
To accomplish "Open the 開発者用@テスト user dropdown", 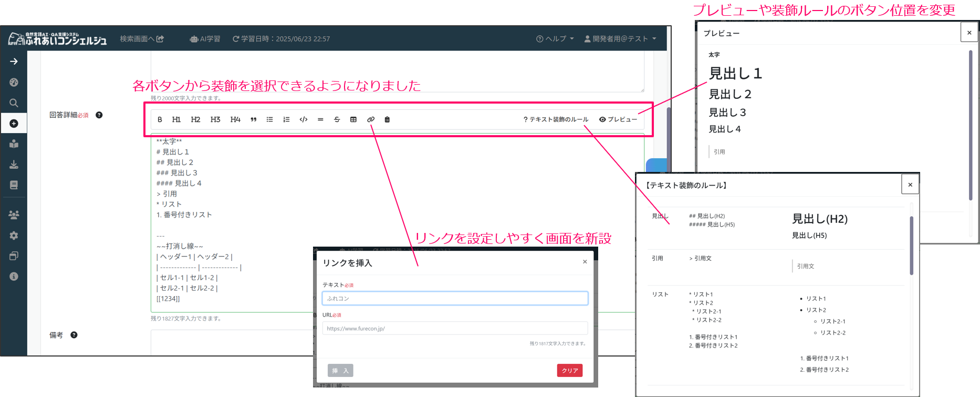I will [620, 39].
